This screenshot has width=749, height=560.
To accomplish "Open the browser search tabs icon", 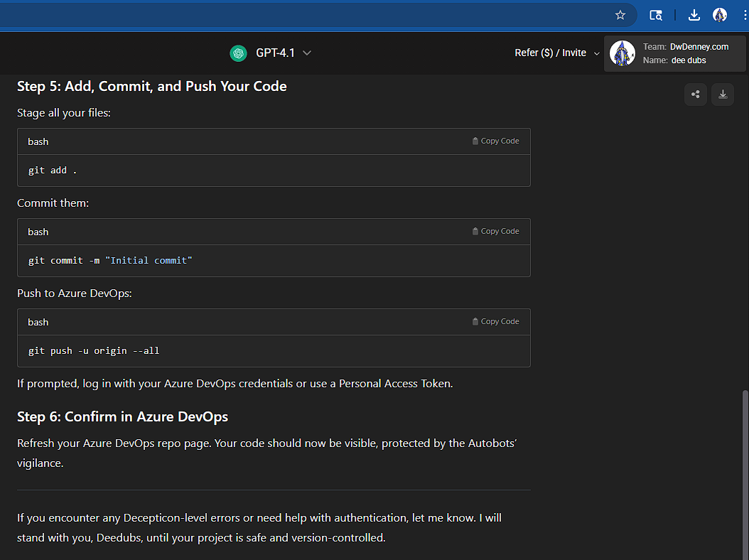I will click(x=656, y=16).
